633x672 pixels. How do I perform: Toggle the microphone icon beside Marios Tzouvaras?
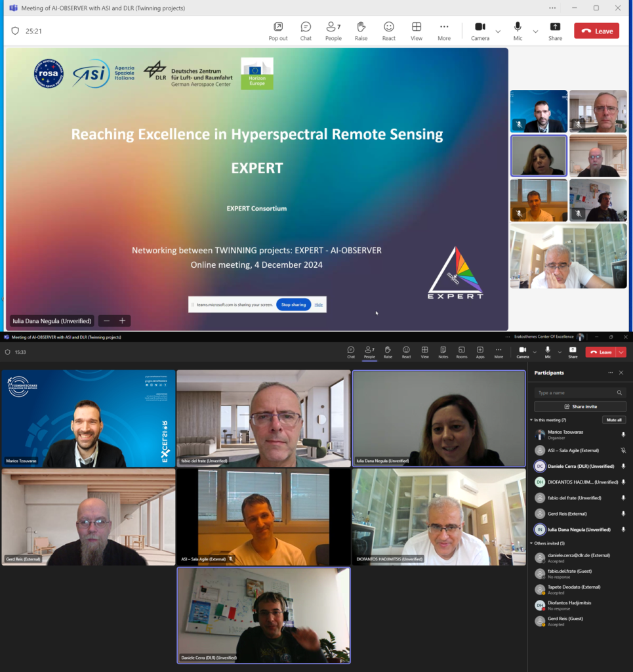pos(623,434)
